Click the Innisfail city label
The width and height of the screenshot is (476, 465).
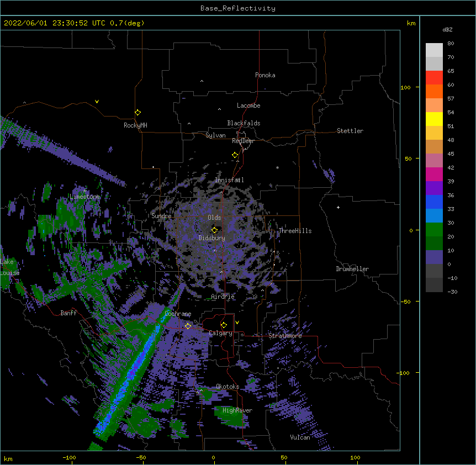229,180
